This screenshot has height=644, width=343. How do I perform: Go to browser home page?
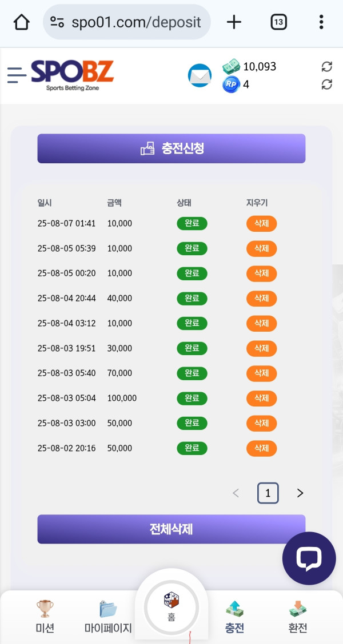click(21, 22)
